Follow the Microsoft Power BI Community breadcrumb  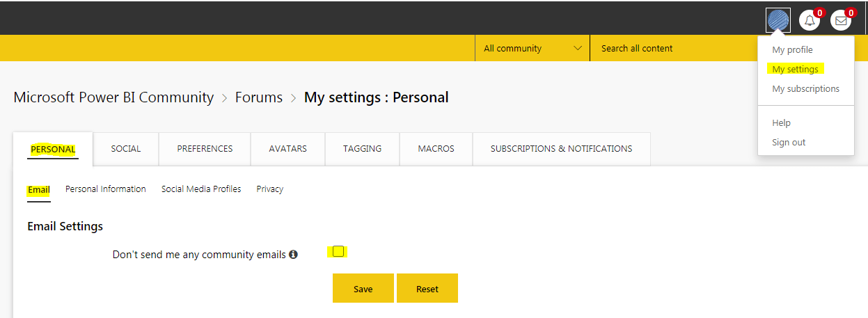[x=113, y=97]
